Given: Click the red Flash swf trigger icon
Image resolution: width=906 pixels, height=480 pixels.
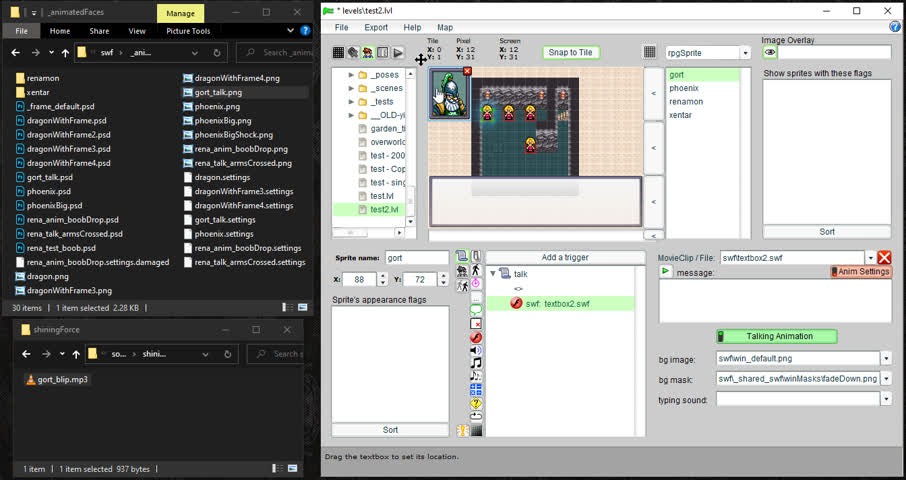Looking at the screenshot, I should 476,337.
